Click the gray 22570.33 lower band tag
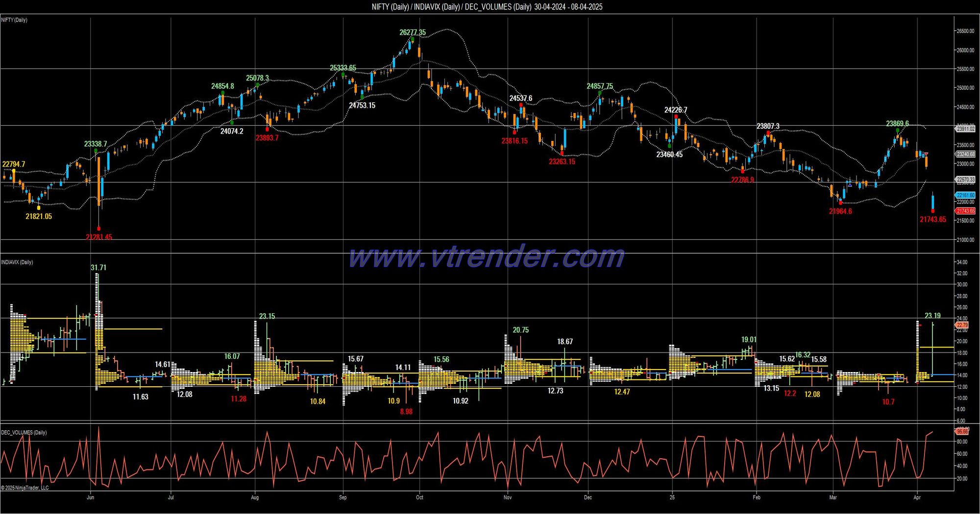 pyautogui.click(x=965, y=180)
